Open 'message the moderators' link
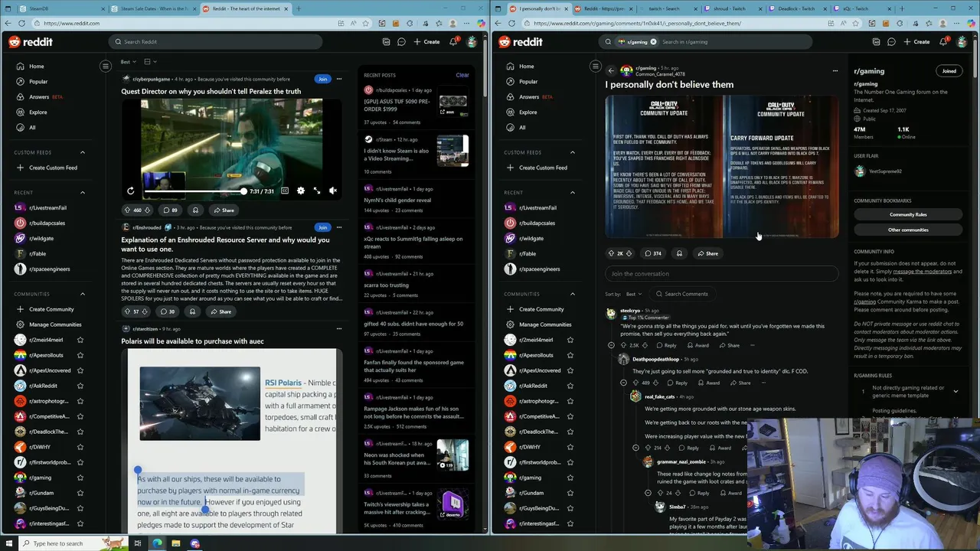This screenshot has height=551, width=980. coord(922,271)
